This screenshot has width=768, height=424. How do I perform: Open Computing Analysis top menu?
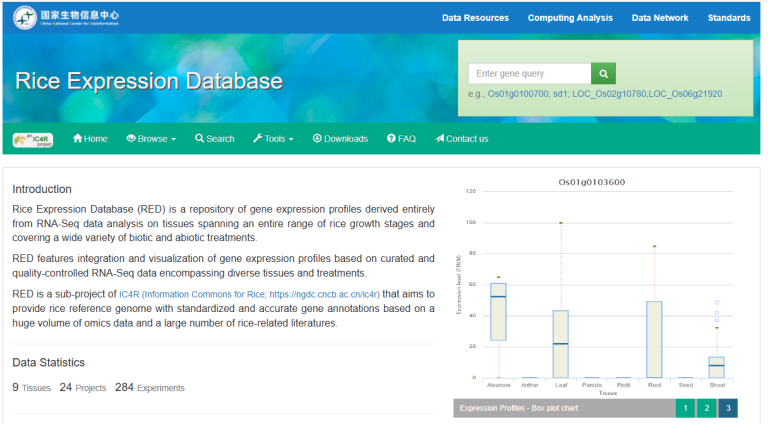570,18
